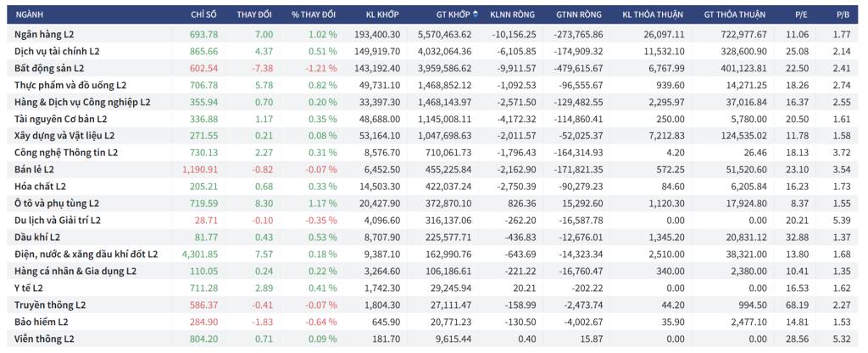Click P/B value 3.72 for Công nghệ Thông tin

coord(843,153)
